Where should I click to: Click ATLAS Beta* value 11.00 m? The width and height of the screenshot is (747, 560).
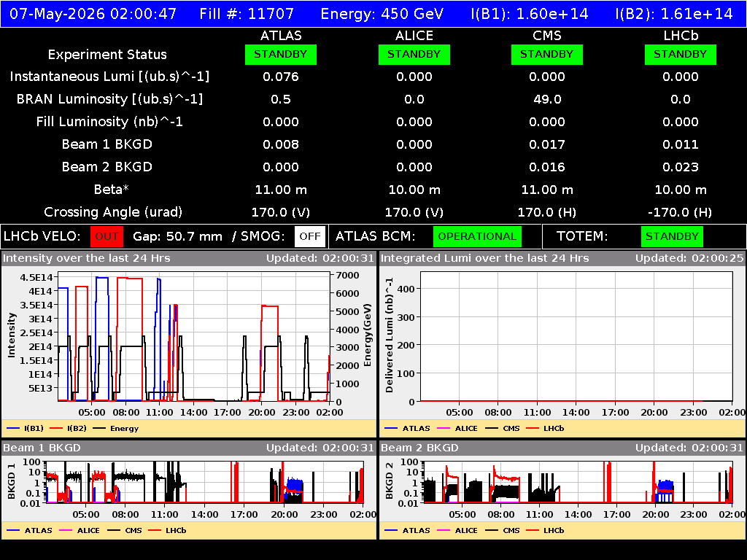(281, 190)
